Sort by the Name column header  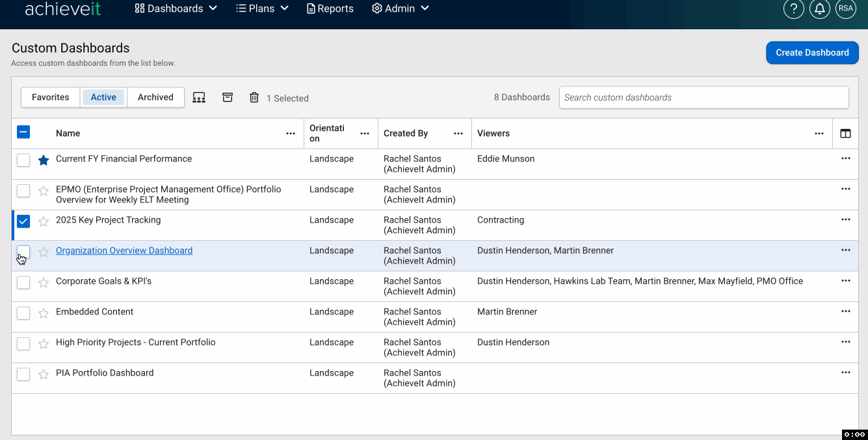pyautogui.click(x=68, y=133)
